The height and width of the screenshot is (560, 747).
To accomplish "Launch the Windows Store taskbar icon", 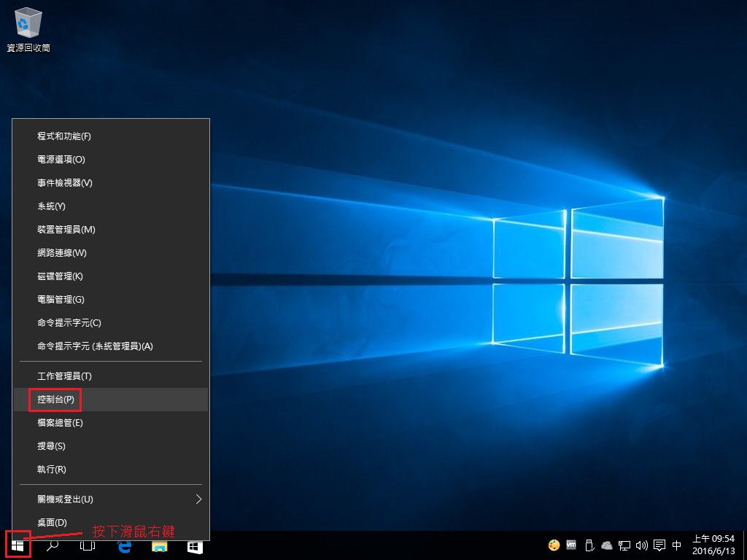I will click(194, 545).
